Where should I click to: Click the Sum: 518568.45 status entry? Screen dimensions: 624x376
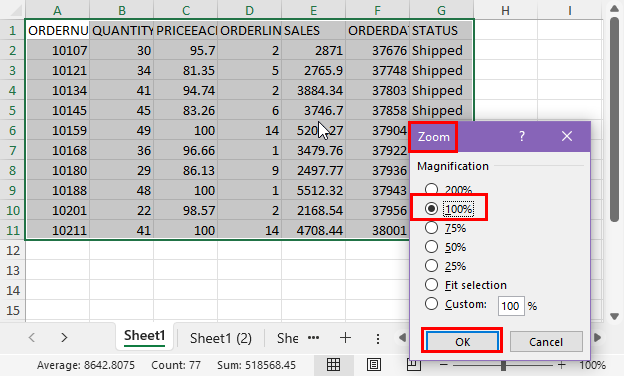[x=256, y=365]
